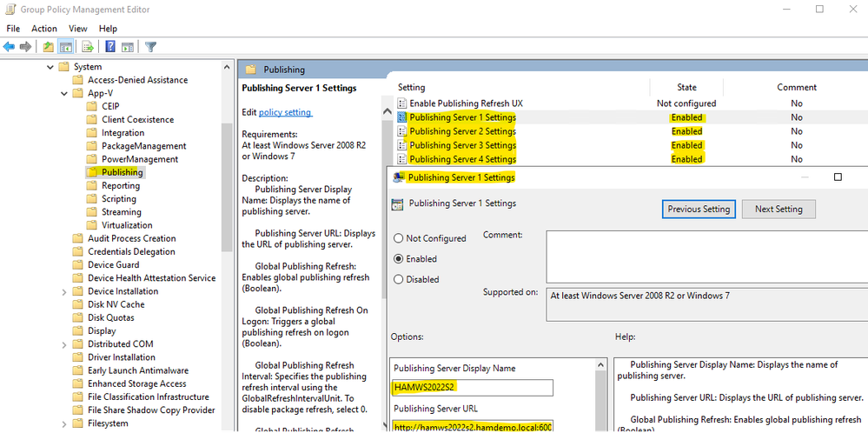
Task: Collapse the System tree node
Action: [x=50, y=67]
